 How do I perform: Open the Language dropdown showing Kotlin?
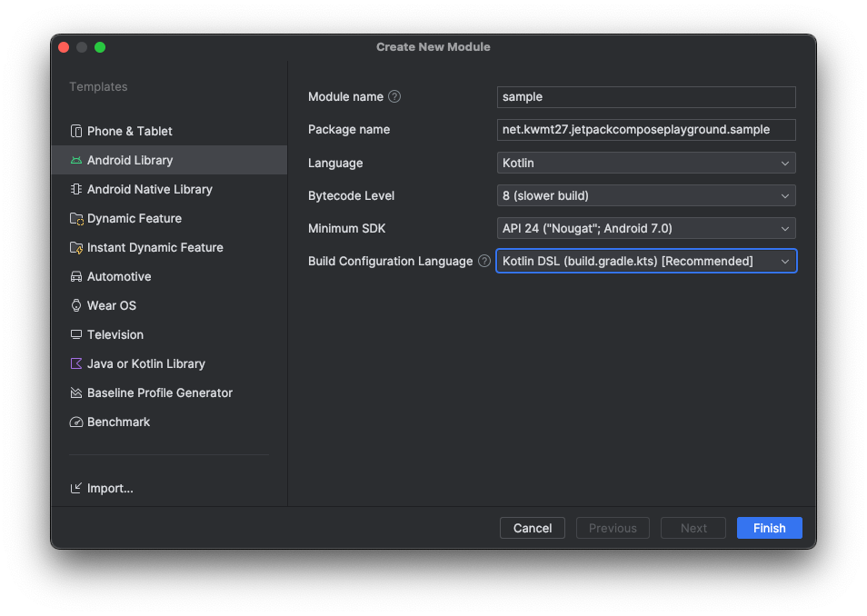tap(646, 164)
